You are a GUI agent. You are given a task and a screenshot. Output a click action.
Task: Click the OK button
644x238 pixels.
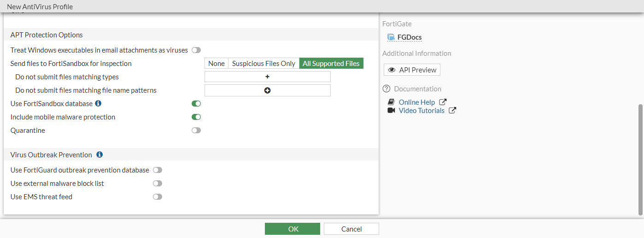click(292, 229)
